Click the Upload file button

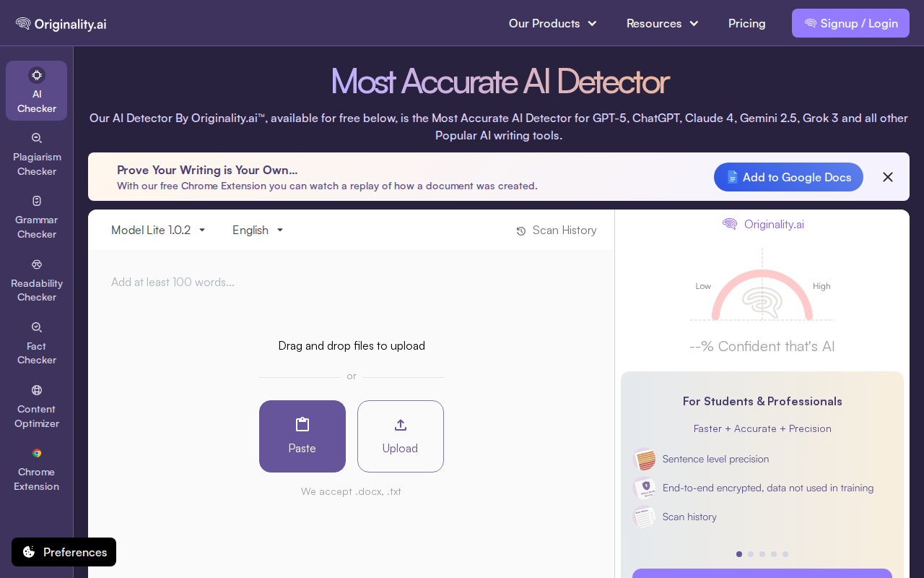point(401,436)
